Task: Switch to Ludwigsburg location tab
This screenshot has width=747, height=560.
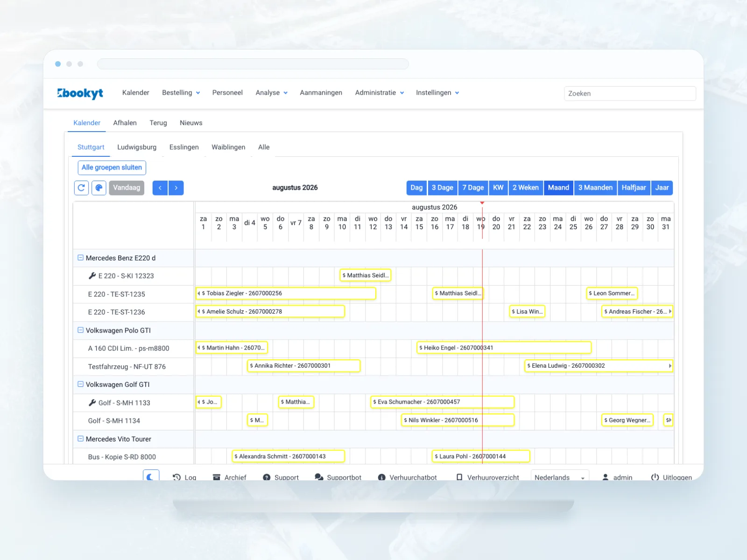Action: tap(137, 147)
